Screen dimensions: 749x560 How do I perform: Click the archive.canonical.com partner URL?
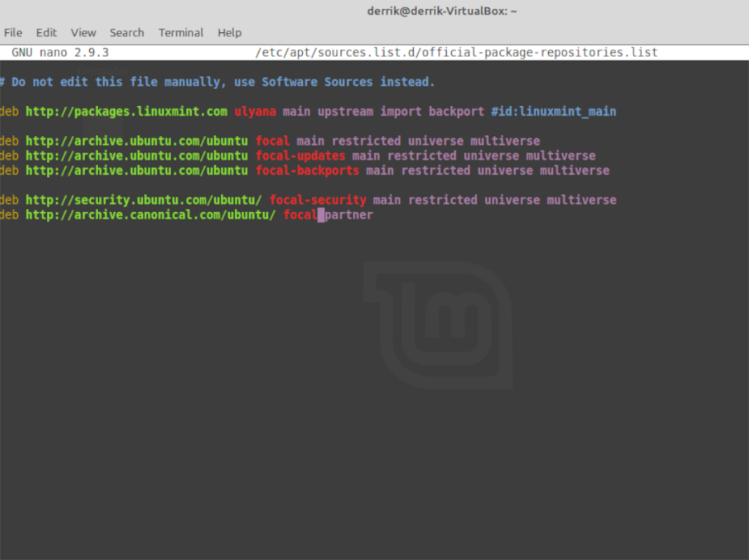tap(151, 215)
